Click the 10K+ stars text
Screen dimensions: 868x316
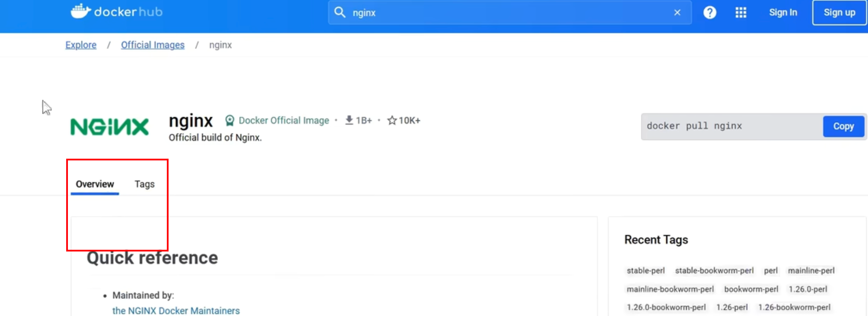(409, 120)
